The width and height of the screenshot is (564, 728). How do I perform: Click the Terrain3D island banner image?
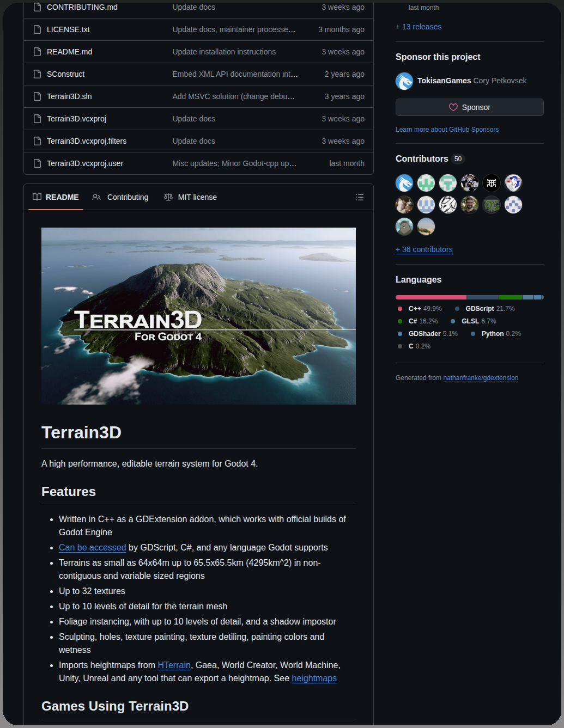click(198, 316)
